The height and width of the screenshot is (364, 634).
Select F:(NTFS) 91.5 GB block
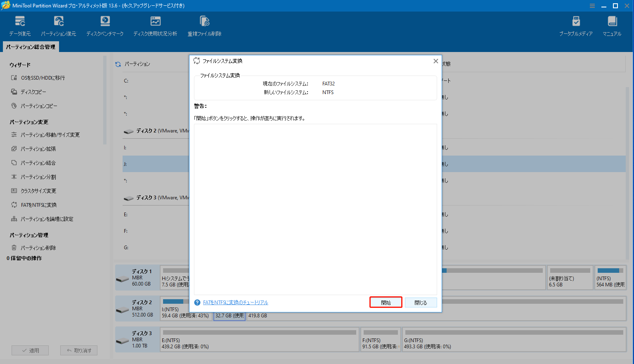pos(381,339)
